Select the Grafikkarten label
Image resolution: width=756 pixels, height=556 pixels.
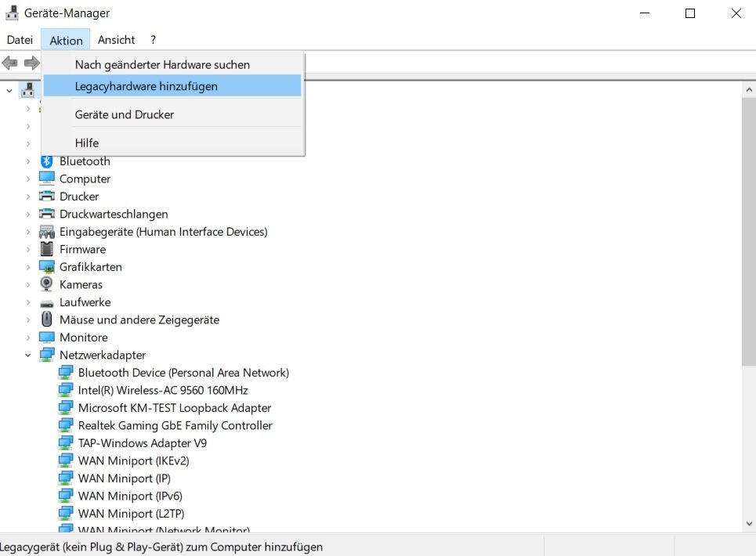coord(91,267)
